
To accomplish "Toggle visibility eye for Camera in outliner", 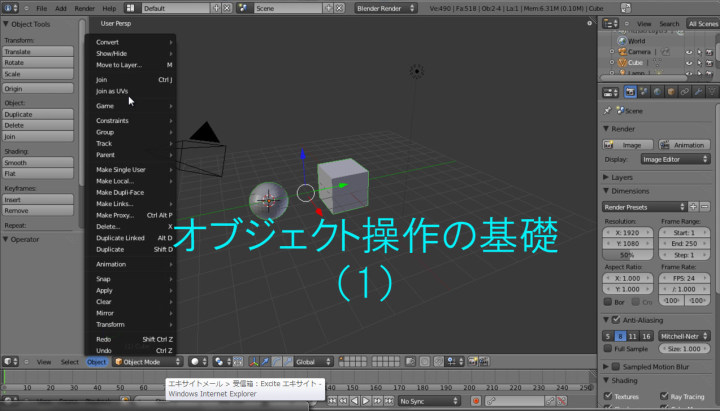I will coord(689,51).
